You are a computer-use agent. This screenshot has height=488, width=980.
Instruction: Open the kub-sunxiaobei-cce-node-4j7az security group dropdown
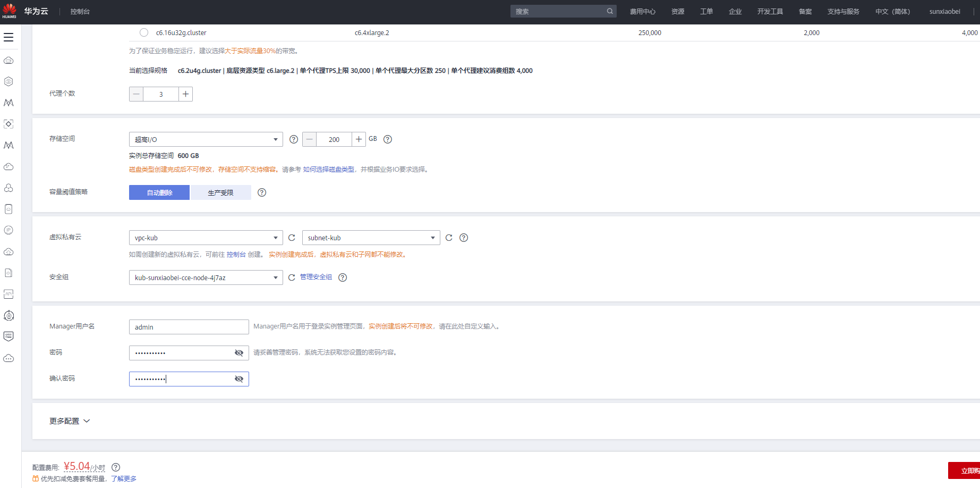click(x=206, y=277)
